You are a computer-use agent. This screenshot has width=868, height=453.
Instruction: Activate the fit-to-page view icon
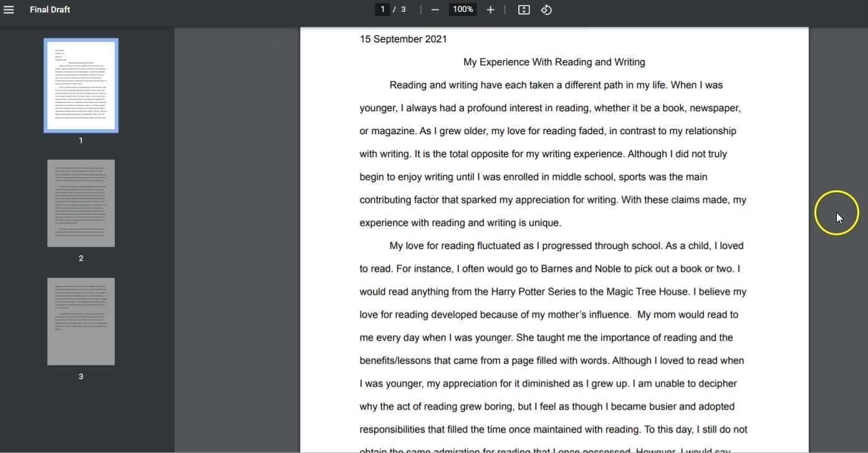(x=524, y=9)
